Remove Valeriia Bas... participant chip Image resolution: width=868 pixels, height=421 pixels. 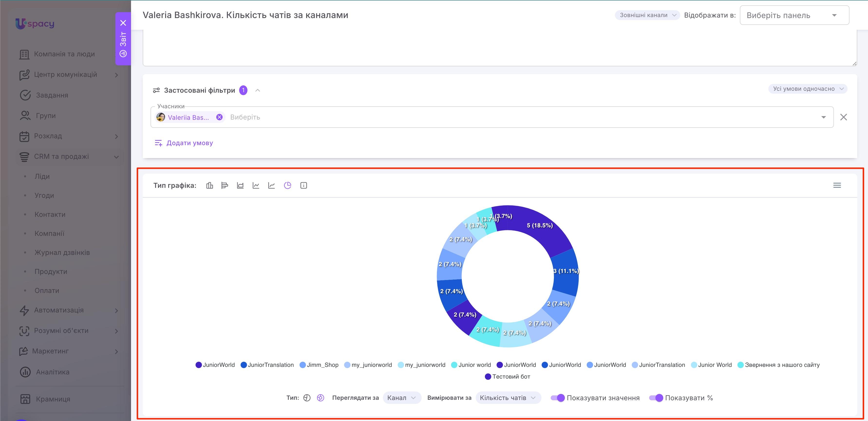[x=219, y=117]
